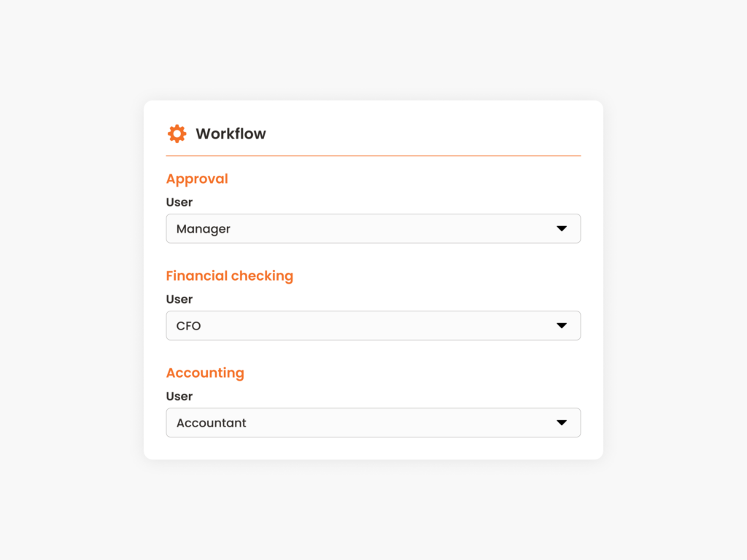Click the User label under Accounting
Image resolution: width=747 pixels, height=560 pixels.
[x=179, y=396]
